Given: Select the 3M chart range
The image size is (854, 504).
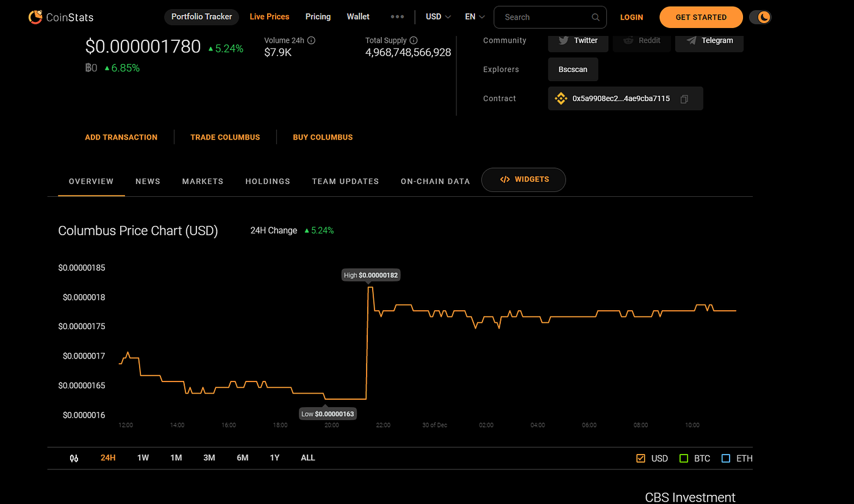Looking at the screenshot, I should click(209, 458).
